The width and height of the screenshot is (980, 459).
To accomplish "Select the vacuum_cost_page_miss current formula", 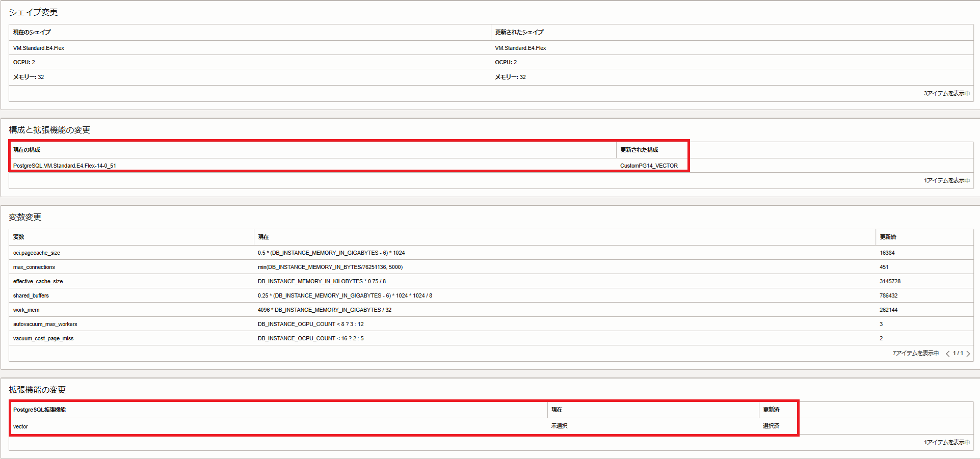I will 311,338.
